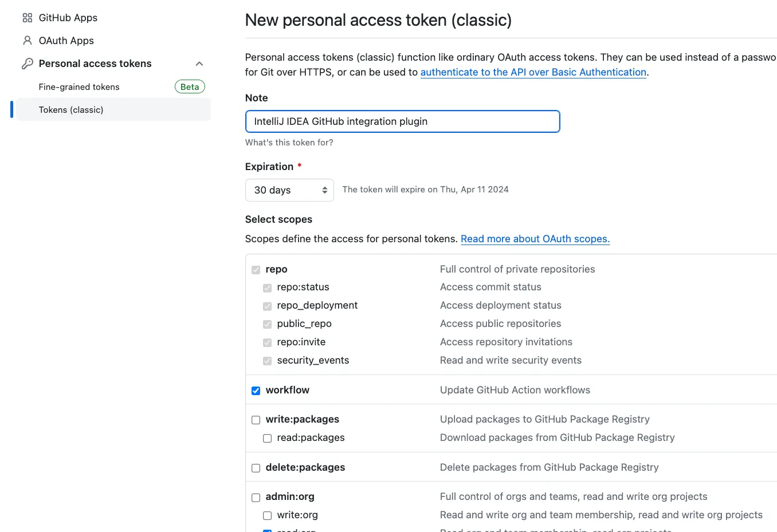The image size is (777, 532).
Task: Click the Beta badge next to Fine-grained tokens
Action: click(190, 87)
